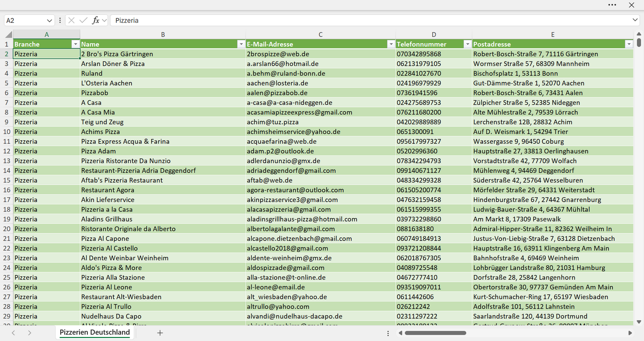Select cell Pizza Al Capone
Image resolution: width=644 pixels, height=341 pixels.
tap(163, 239)
